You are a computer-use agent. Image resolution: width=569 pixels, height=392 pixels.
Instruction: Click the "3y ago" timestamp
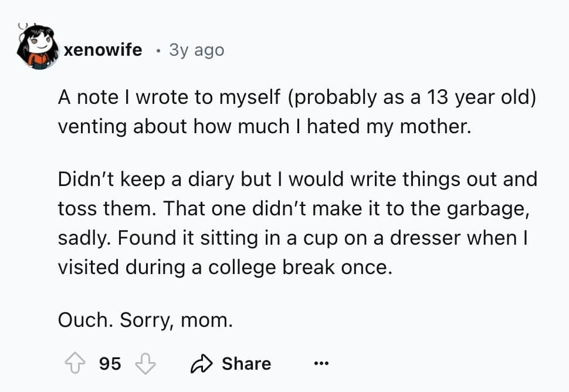tap(197, 50)
